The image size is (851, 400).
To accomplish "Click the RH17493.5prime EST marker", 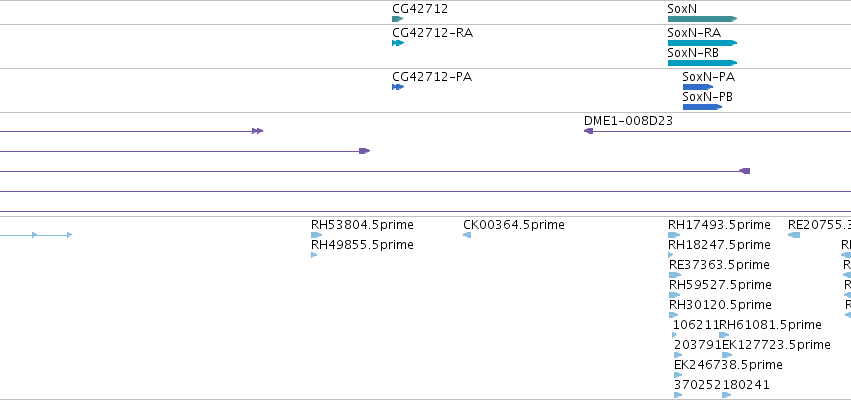I will (x=674, y=235).
